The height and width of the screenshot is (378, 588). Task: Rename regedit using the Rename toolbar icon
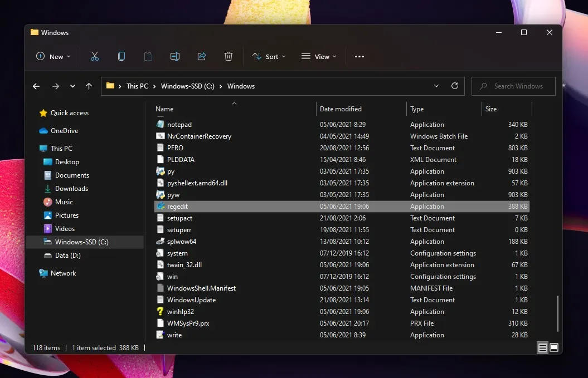[174, 56]
